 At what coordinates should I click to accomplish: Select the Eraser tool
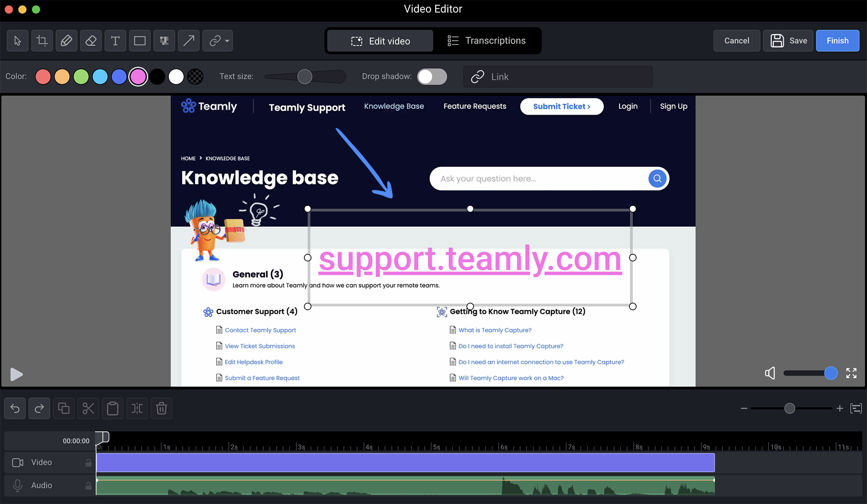[x=91, y=41]
